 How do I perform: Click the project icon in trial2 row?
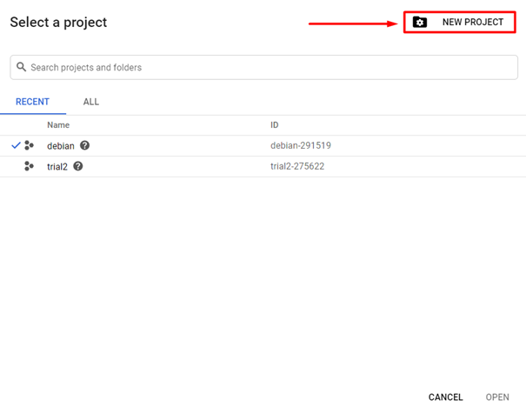click(x=30, y=166)
